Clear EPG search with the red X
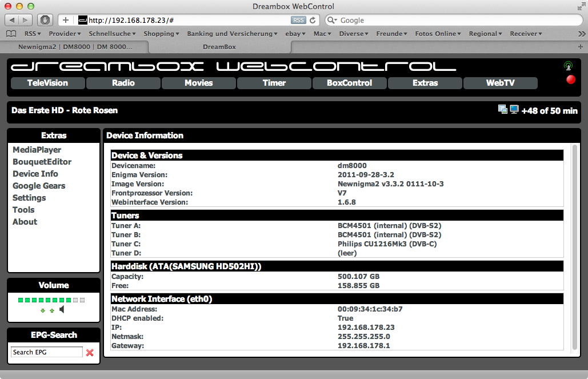This screenshot has width=588, height=379. [x=90, y=353]
